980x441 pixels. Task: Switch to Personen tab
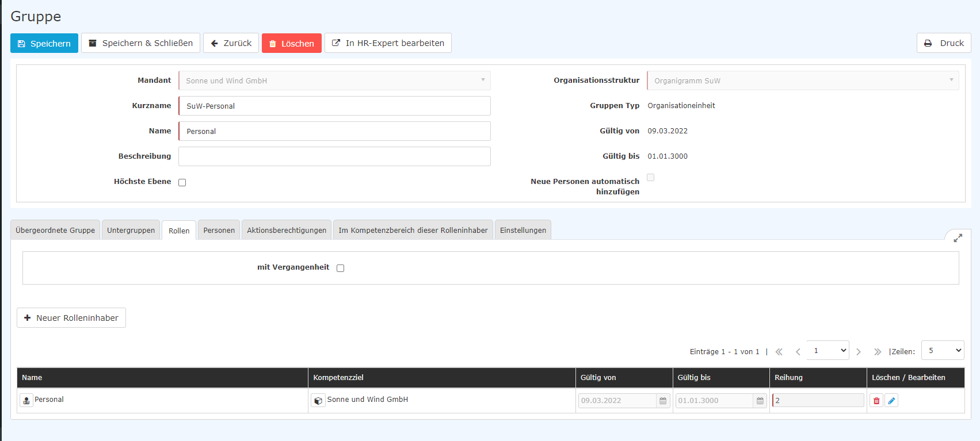[x=219, y=230]
